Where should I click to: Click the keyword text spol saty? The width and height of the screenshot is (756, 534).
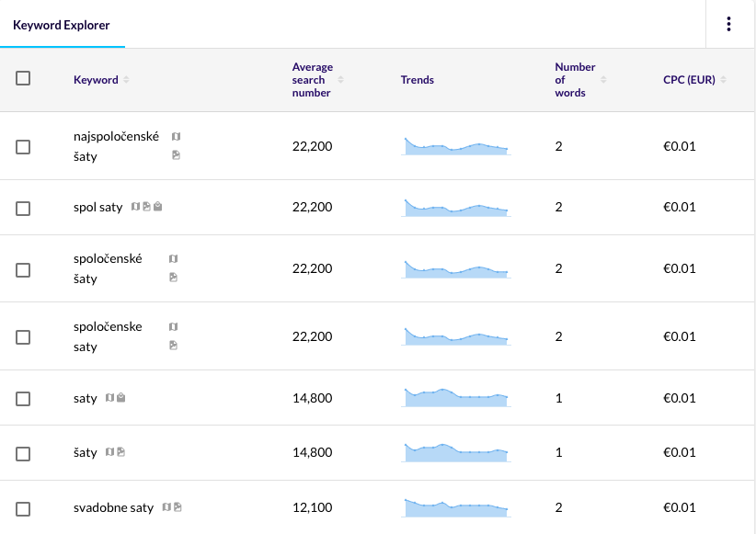pos(97,207)
